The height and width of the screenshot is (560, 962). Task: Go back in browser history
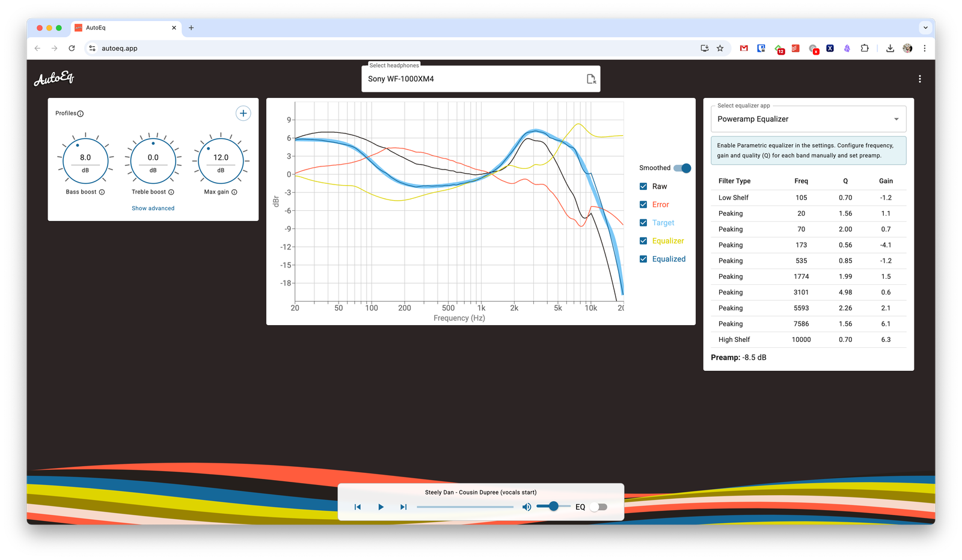pos(37,48)
